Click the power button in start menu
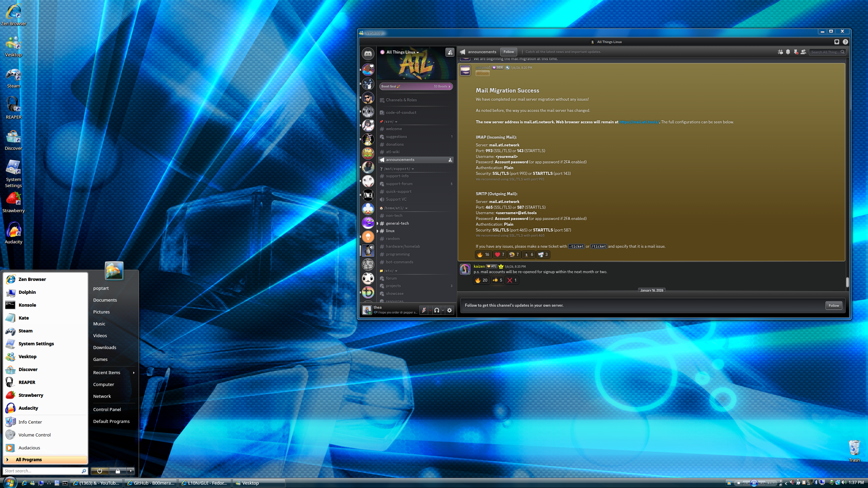The width and height of the screenshot is (868, 488). point(100,471)
